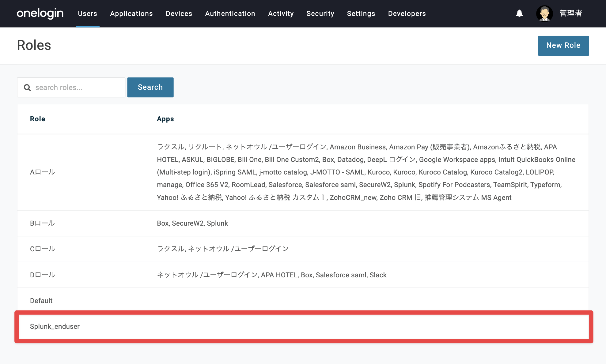The width and height of the screenshot is (606, 364).
Task: Open the Security menu
Action: click(x=320, y=13)
